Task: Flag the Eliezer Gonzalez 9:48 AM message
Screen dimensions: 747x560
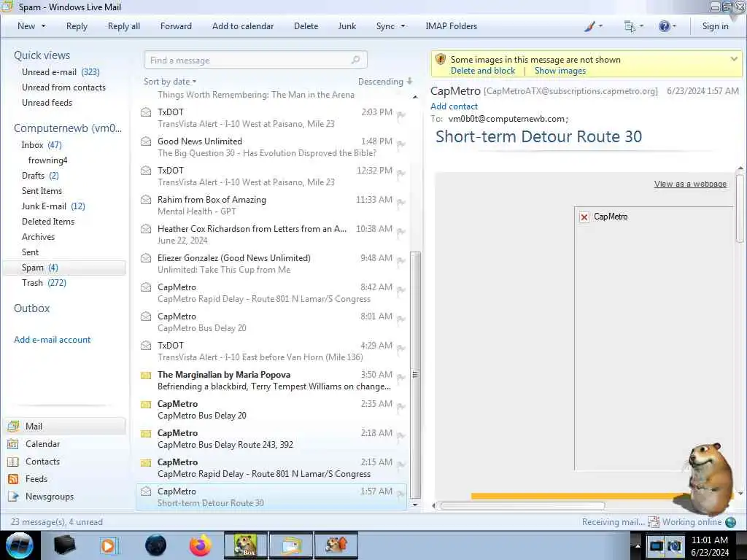Action: pos(401,261)
